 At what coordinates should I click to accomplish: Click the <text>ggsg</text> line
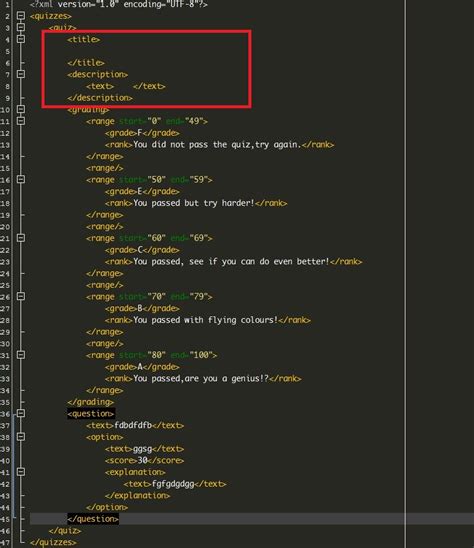pos(144,449)
